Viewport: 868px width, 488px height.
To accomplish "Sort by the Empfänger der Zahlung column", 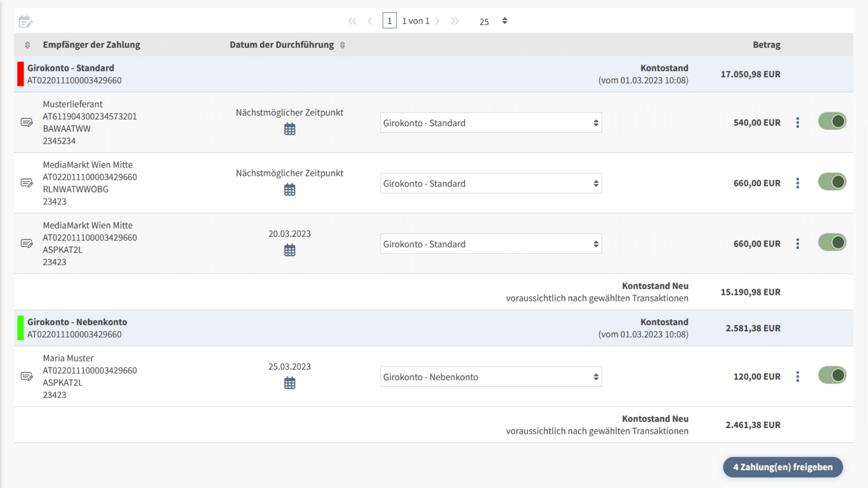I will (28, 45).
